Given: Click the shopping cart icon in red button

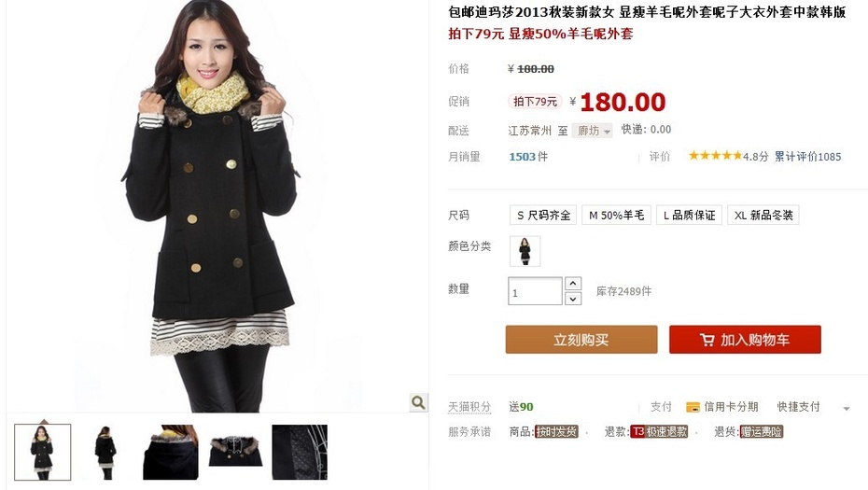Looking at the screenshot, I should (707, 340).
